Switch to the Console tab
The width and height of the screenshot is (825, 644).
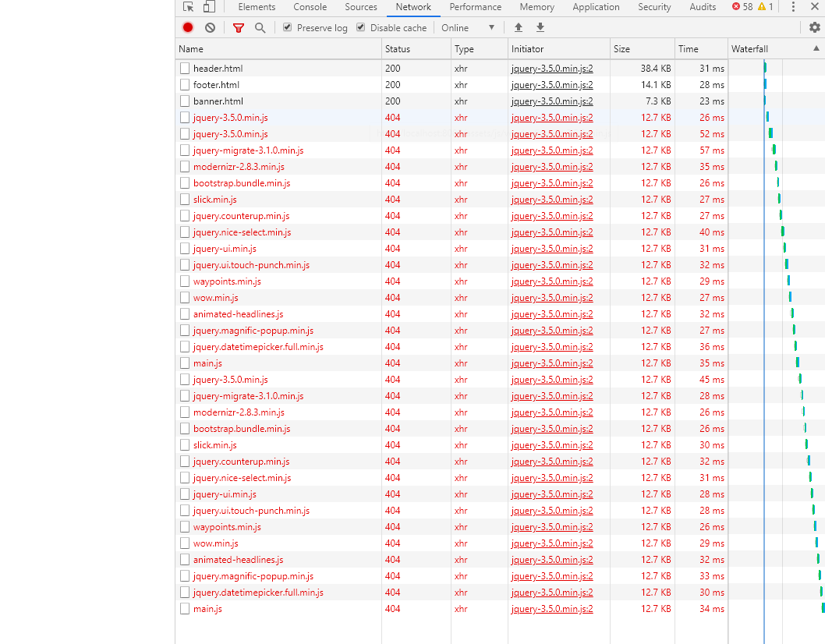click(310, 7)
